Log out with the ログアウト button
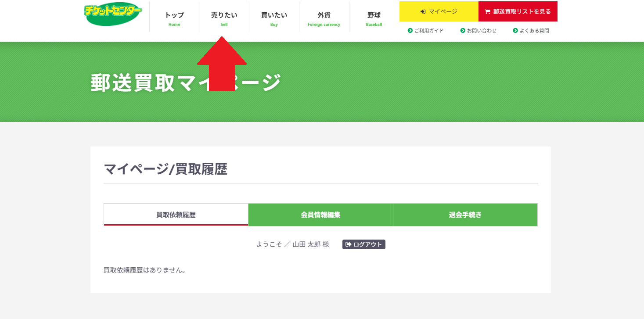The height and width of the screenshot is (319, 644). pyautogui.click(x=364, y=244)
